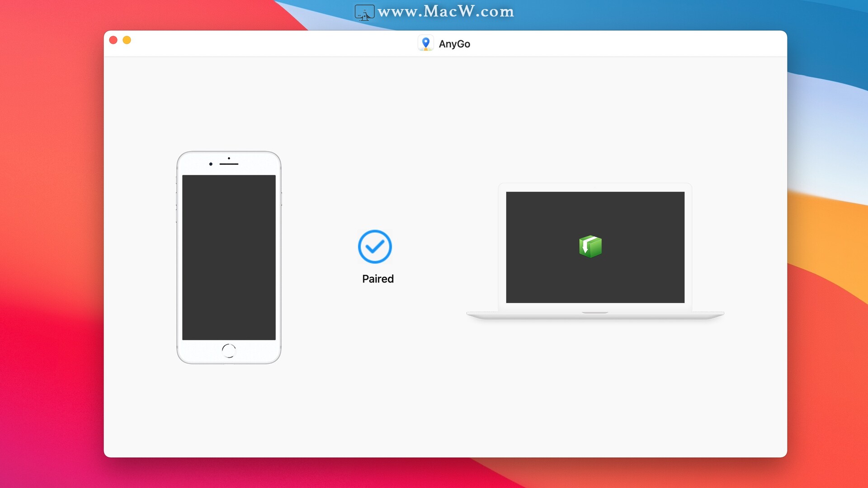Click the "Paired" status label
Image resolution: width=868 pixels, height=488 pixels.
coord(378,279)
